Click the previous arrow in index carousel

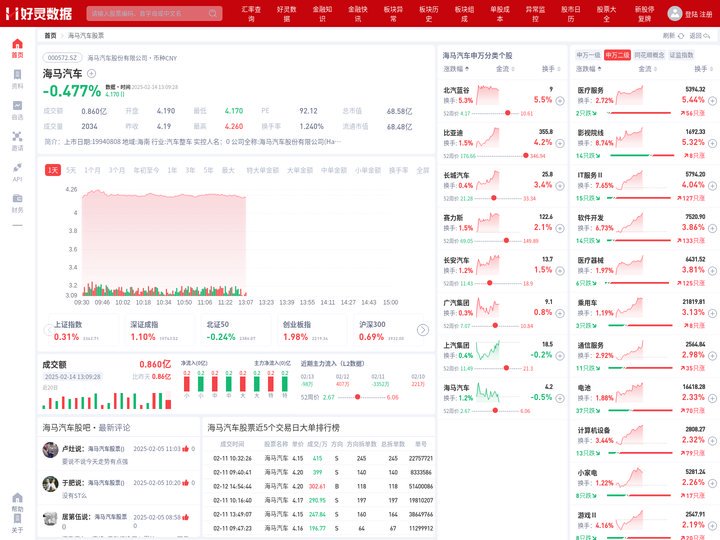point(48,330)
